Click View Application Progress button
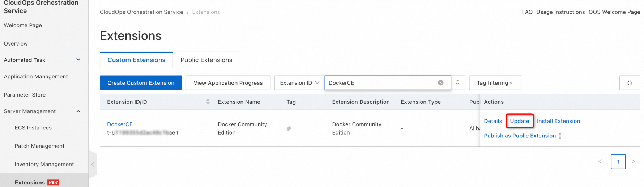 coord(228,83)
